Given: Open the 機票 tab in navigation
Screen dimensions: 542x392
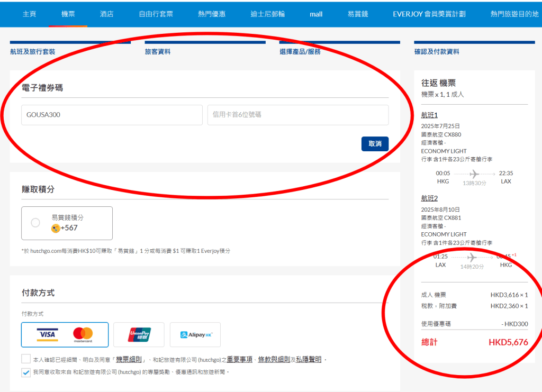Looking at the screenshot, I should (x=68, y=14).
